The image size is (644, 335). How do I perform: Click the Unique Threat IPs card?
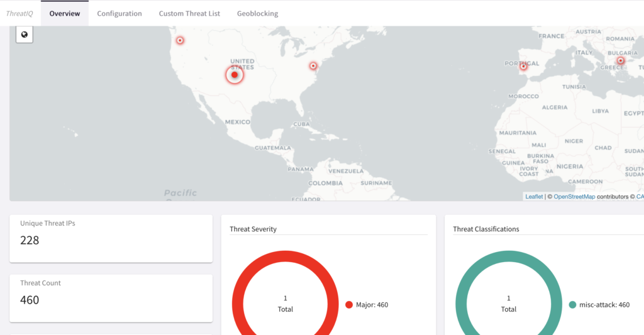[111, 239]
